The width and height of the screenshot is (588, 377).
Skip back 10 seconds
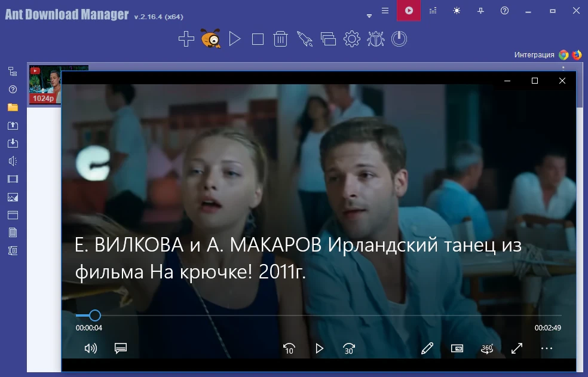click(289, 348)
